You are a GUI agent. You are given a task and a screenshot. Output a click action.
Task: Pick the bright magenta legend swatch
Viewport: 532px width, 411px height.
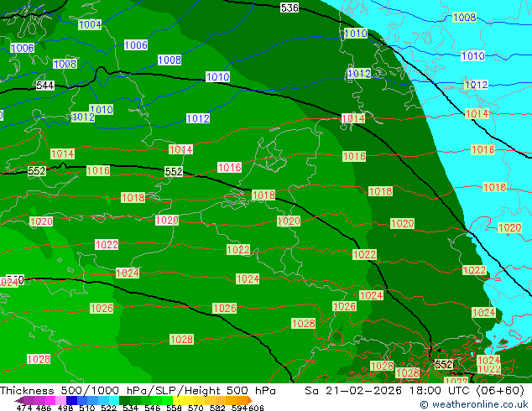50,400
